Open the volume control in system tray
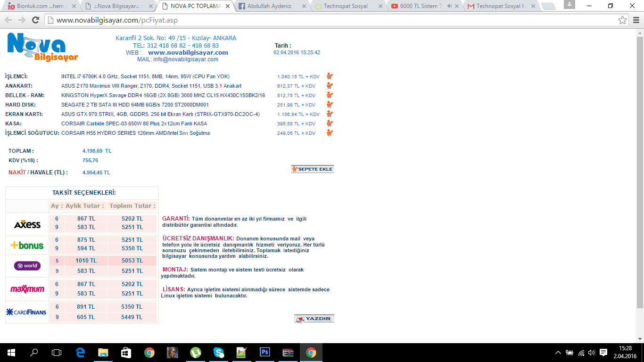Screen dimensions: 644x362 [592, 352]
